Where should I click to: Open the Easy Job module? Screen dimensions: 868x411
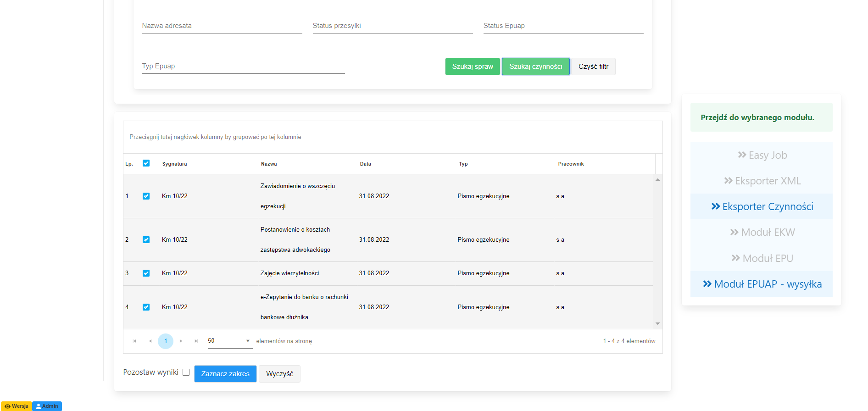point(762,155)
